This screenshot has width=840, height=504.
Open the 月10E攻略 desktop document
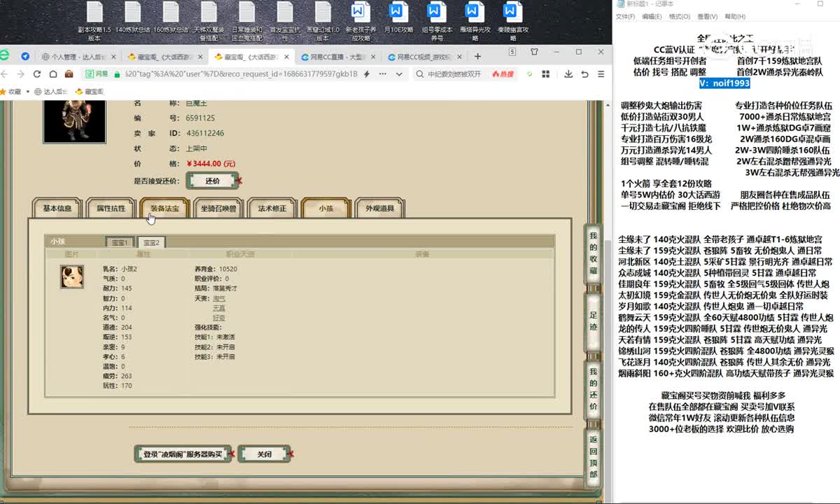(396, 21)
